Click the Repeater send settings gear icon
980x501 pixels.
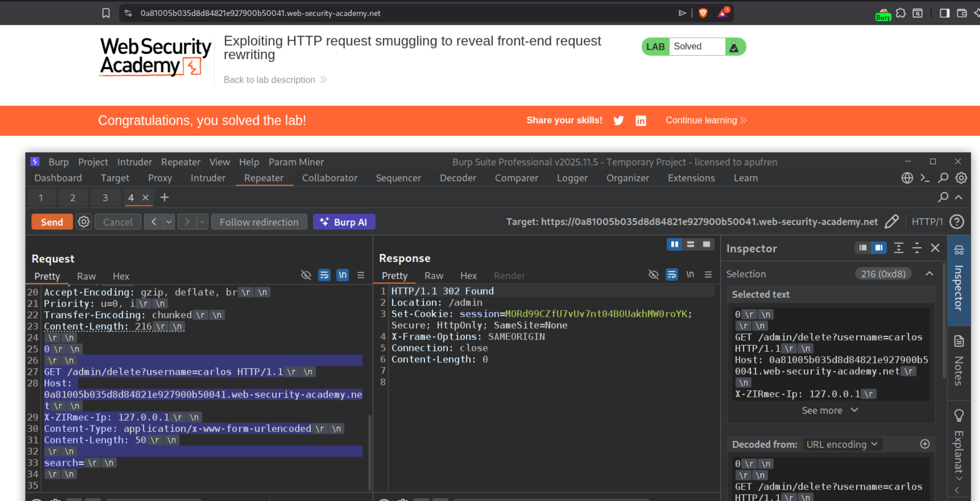tap(84, 222)
